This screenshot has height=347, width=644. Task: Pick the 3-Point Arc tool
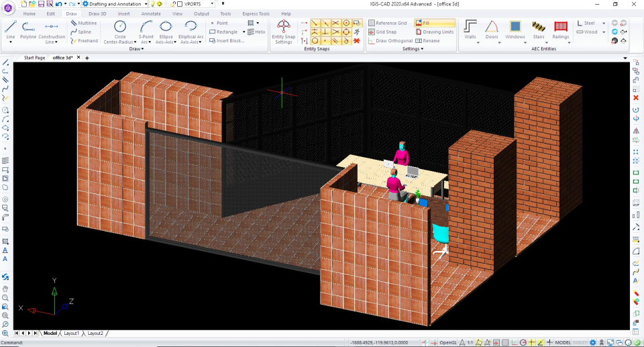click(146, 32)
